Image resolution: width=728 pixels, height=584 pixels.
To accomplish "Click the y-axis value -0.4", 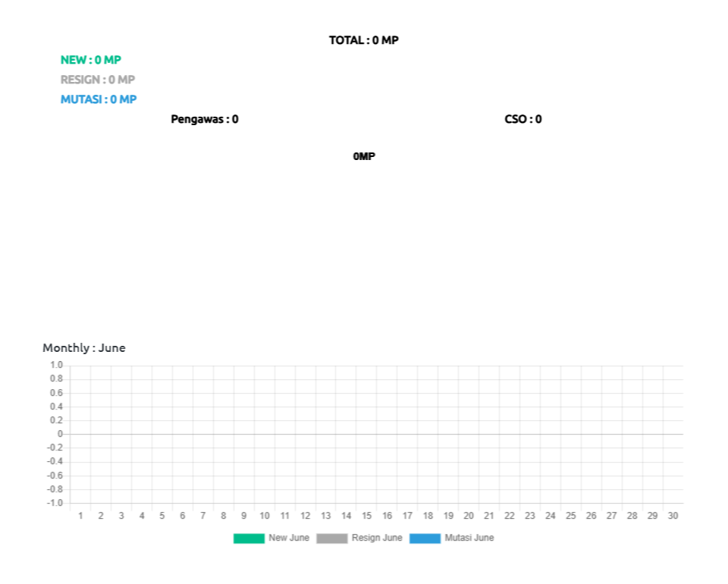I will point(55,461).
